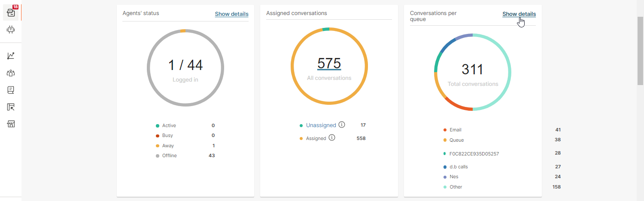The width and height of the screenshot is (644, 201).
Task: Open the analytics line-chart sidebar icon
Action: (11, 56)
